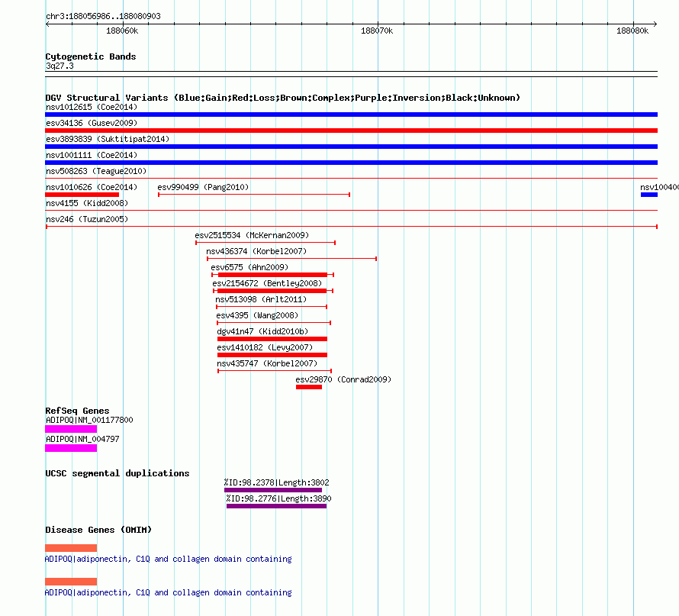
Task: Click the ADIPOQ|NM_004797 magenta gene bar
Action: [71, 448]
